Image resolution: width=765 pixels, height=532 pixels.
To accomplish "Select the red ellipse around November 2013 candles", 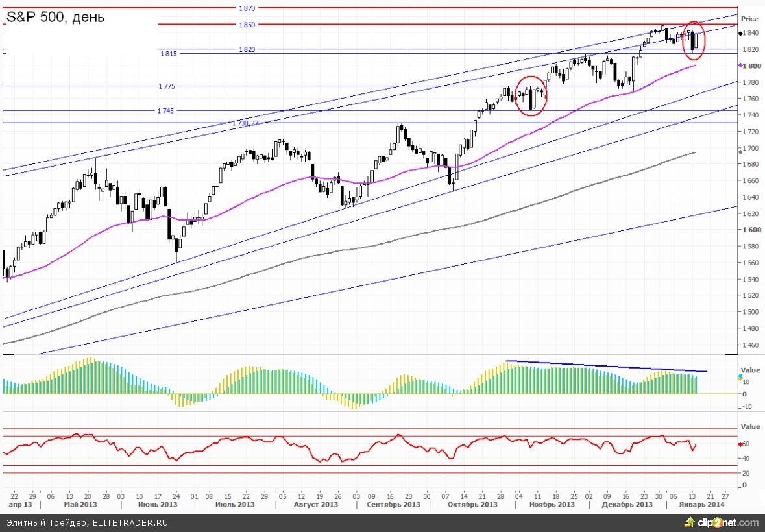I will pos(531,95).
